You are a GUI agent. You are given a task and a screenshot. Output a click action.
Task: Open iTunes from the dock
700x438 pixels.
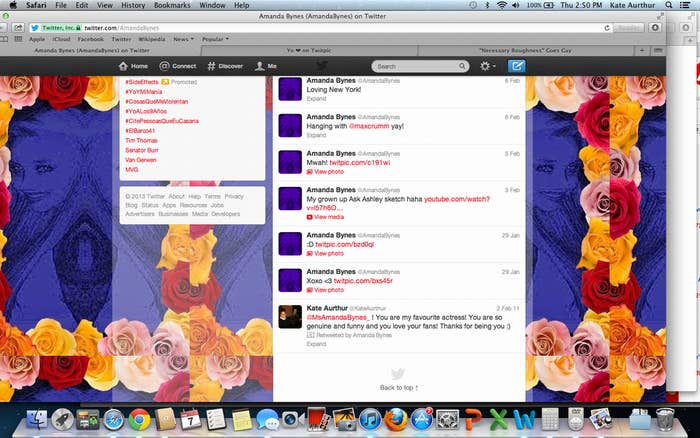coord(370,420)
